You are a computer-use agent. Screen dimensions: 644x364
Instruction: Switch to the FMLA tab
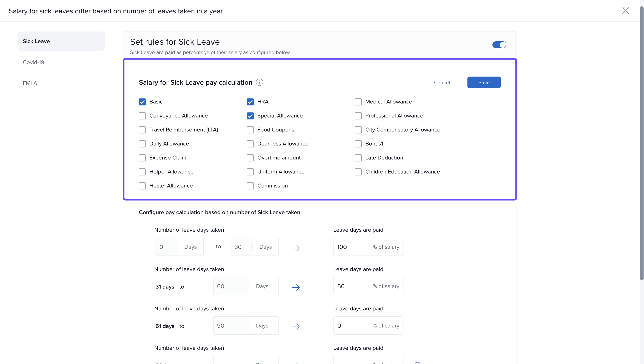30,83
